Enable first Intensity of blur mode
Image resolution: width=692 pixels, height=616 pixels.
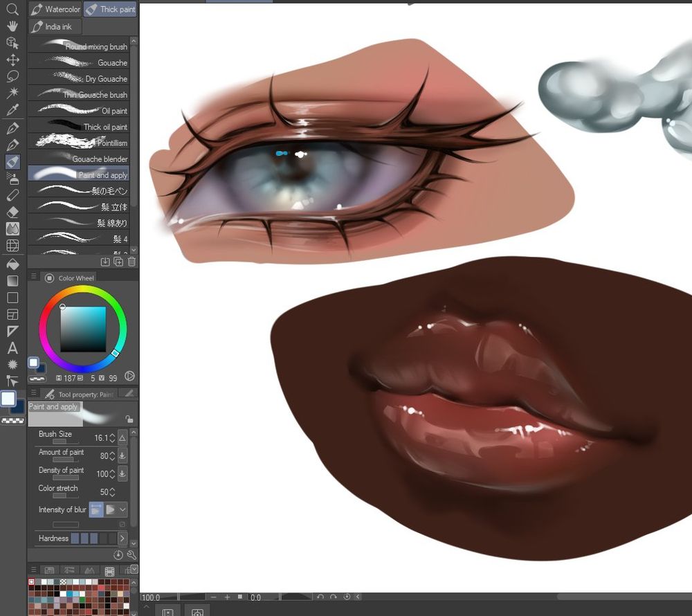tap(95, 509)
